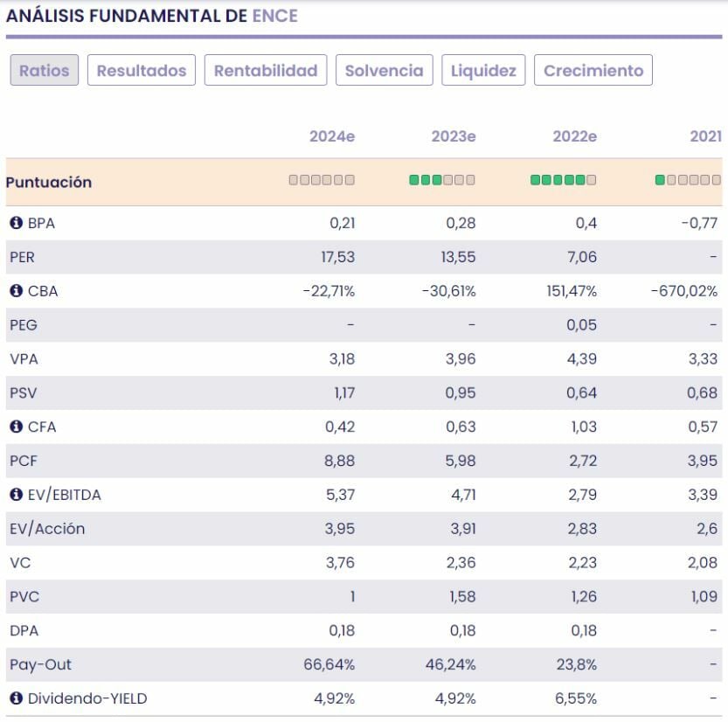Screen dimensions: 728x722
Task: Click the 2021 Puntuación score squares
Action: (689, 180)
